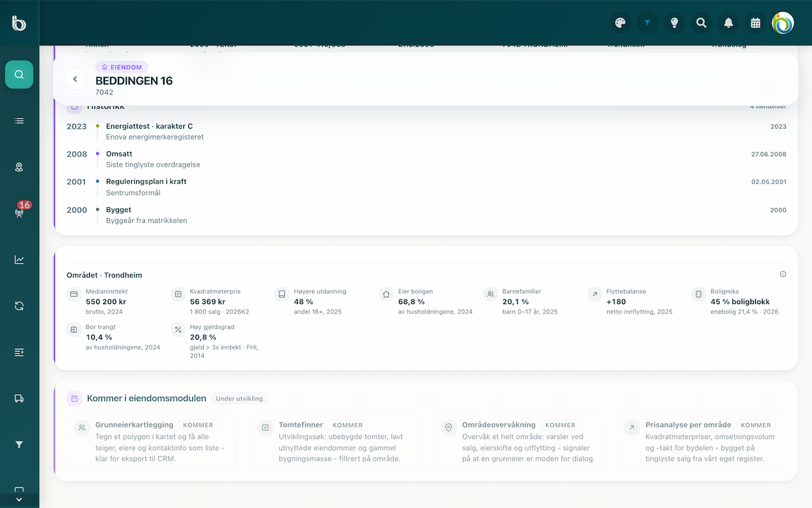This screenshot has height=508, width=812.
Task: Click the 68,8 % Eier boligen value
Action: tap(411, 302)
